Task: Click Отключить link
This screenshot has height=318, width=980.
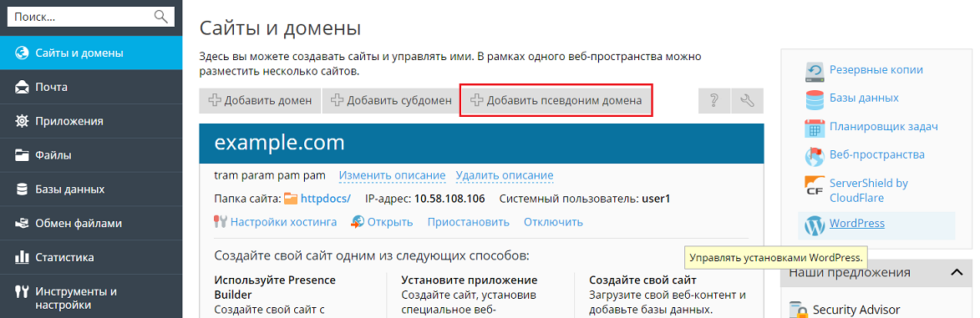Action: [553, 222]
